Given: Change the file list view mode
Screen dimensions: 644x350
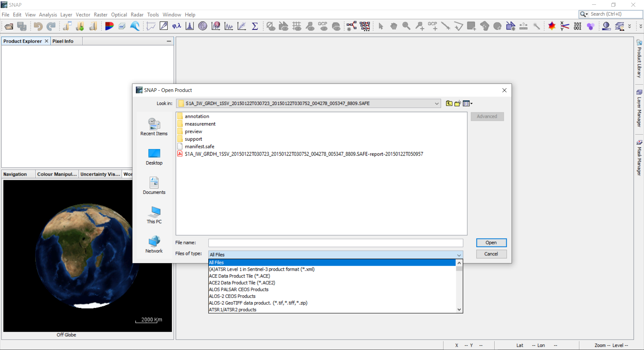Looking at the screenshot, I should pos(468,103).
